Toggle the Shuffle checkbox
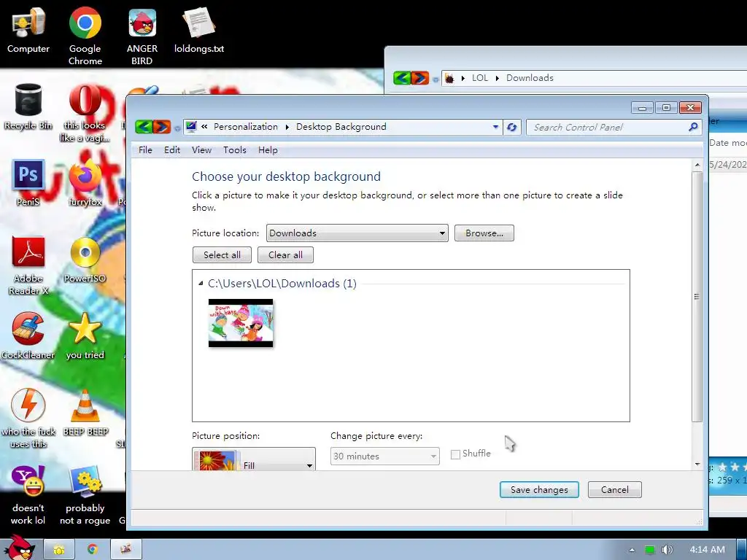 (455, 454)
